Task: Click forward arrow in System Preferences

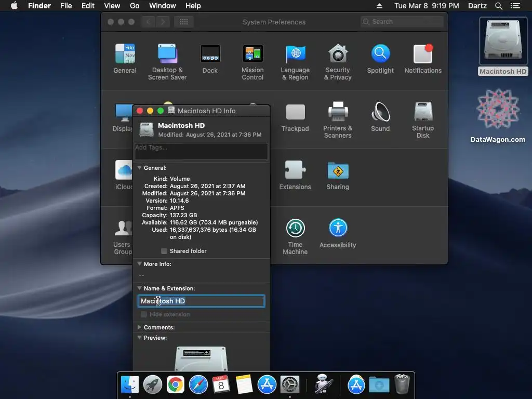Action: click(163, 22)
